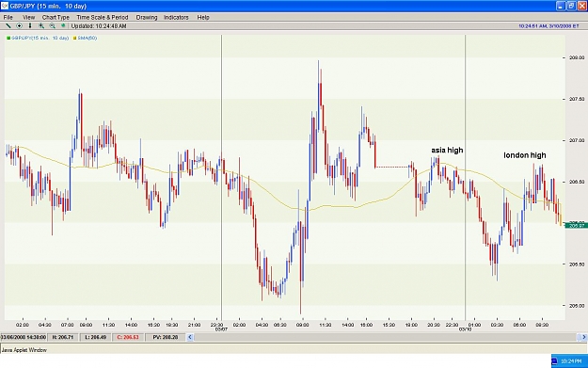
Task: Click the horizontal scrollbar track
Action: click(387, 337)
